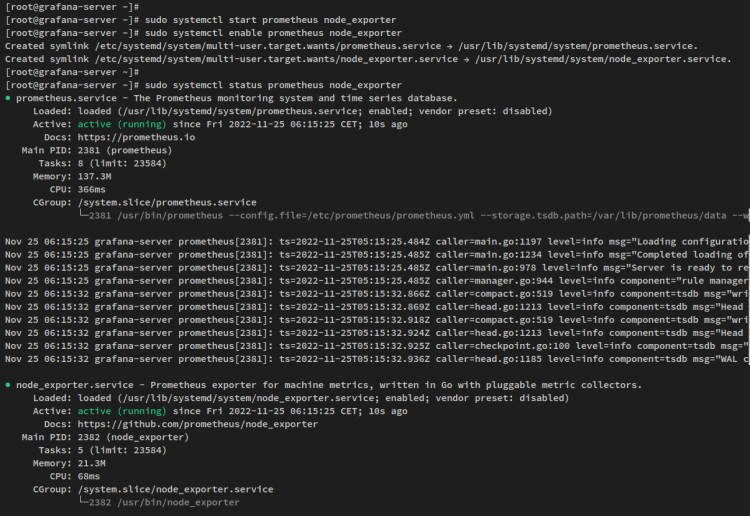Viewport: 750px width, 516px height.
Task: Click the CGroup /system.slice/node_exporter.service path
Action: point(176,489)
